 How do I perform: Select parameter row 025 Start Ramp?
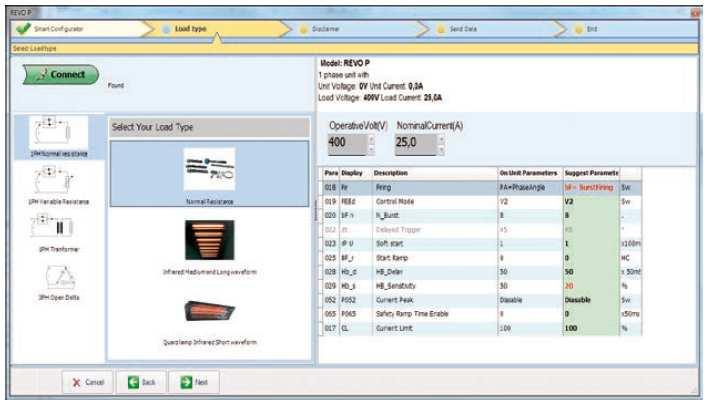pyautogui.click(x=482, y=258)
